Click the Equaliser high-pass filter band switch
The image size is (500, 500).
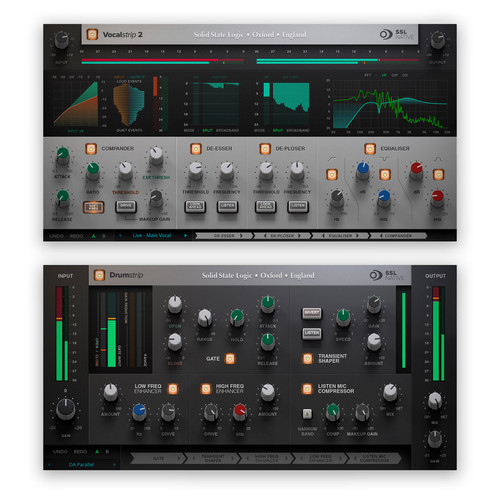click(332, 174)
